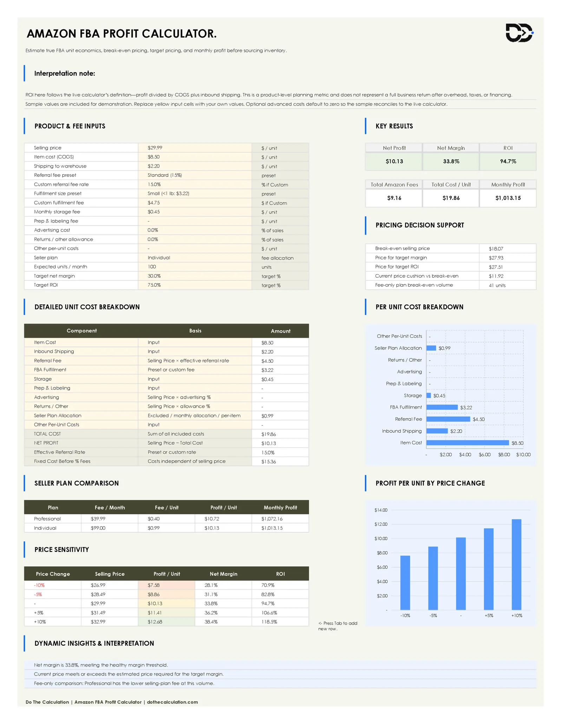Click the -5% price change cell
The image size is (562, 728).
(53, 594)
